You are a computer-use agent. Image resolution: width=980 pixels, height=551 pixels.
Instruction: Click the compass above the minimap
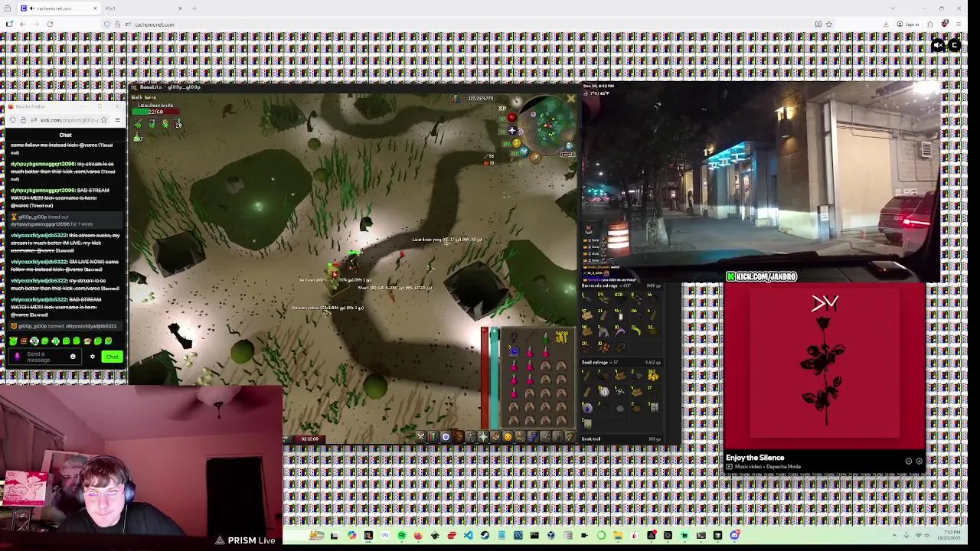click(517, 101)
